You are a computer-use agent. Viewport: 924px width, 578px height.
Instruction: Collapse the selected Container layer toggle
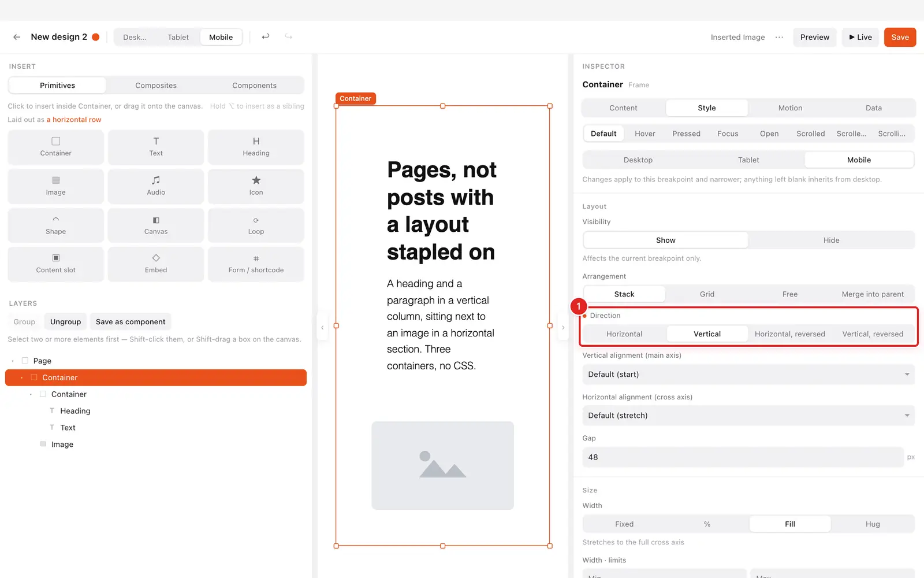pos(22,377)
